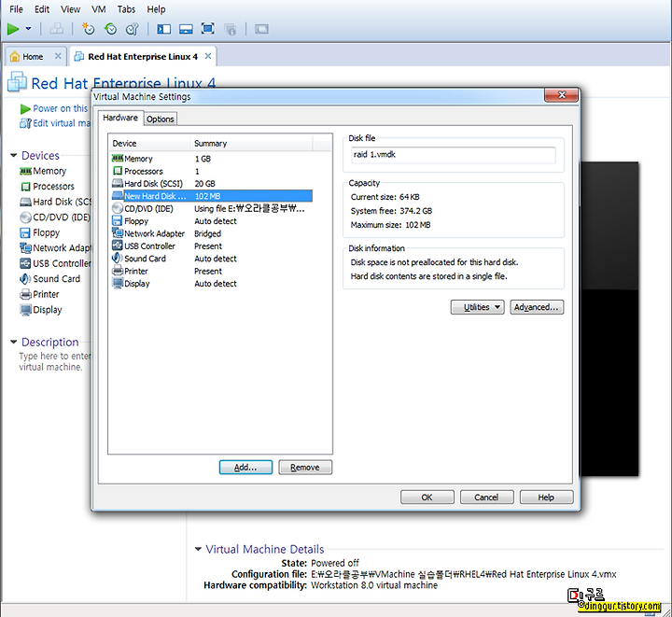The width and height of the screenshot is (672, 617).
Task: Collapse the Devices section in sidebar
Action: pos(14,156)
